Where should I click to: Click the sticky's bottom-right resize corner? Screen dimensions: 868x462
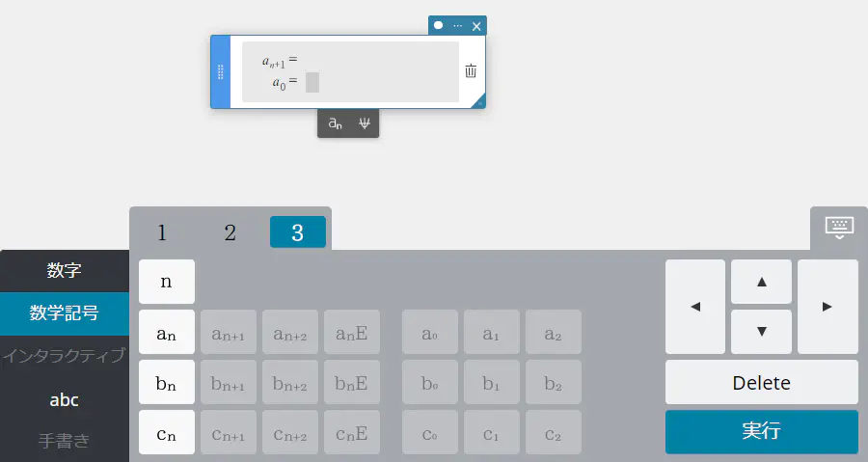(479, 102)
